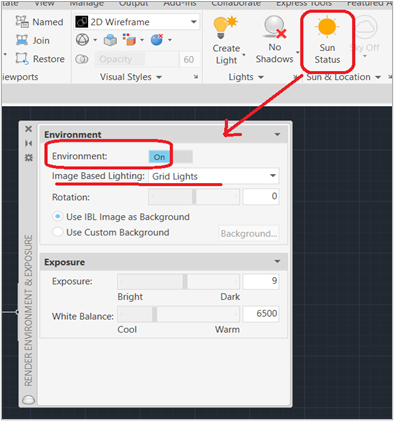394x421 pixels.
Task: Toggle the Sun Status button
Action: pos(327,41)
